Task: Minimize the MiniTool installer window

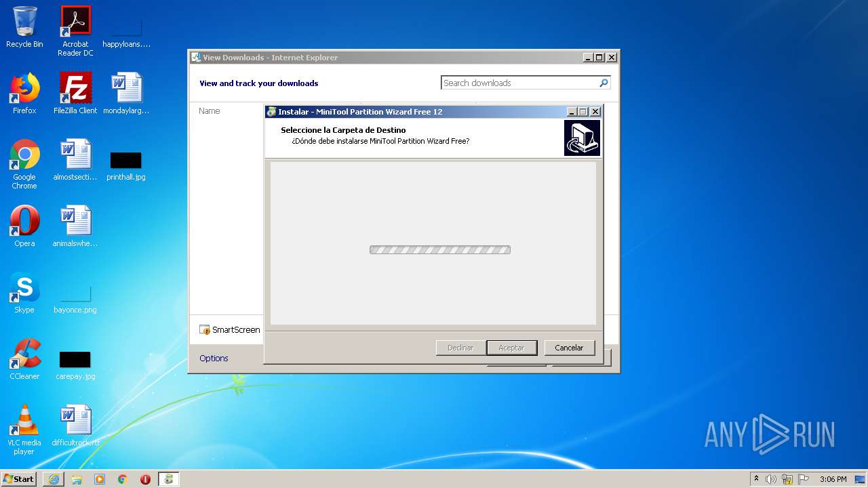Action: [x=572, y=112]
